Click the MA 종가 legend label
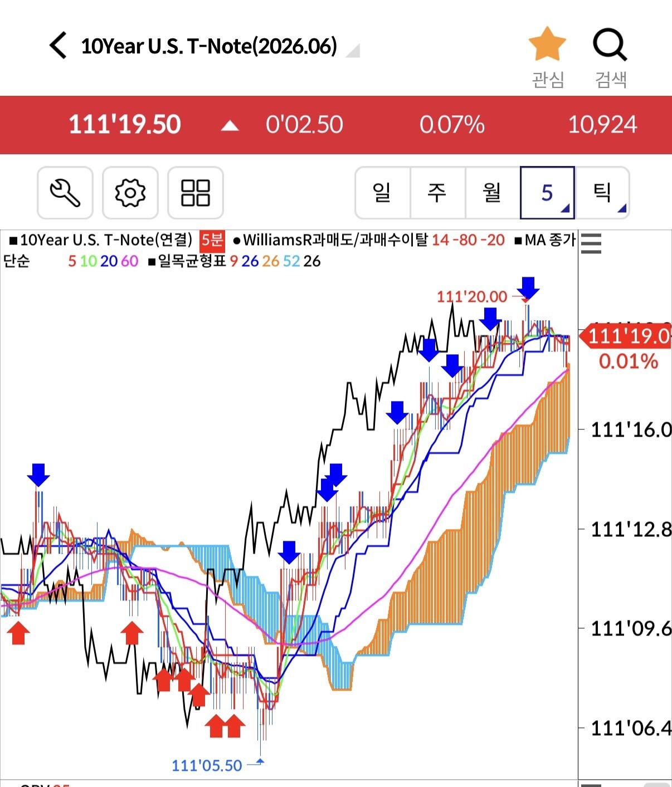 [x=550, y=240]
